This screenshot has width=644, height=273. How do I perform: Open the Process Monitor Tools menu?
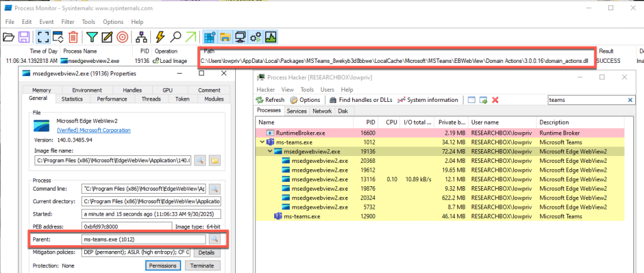[88, 22]
